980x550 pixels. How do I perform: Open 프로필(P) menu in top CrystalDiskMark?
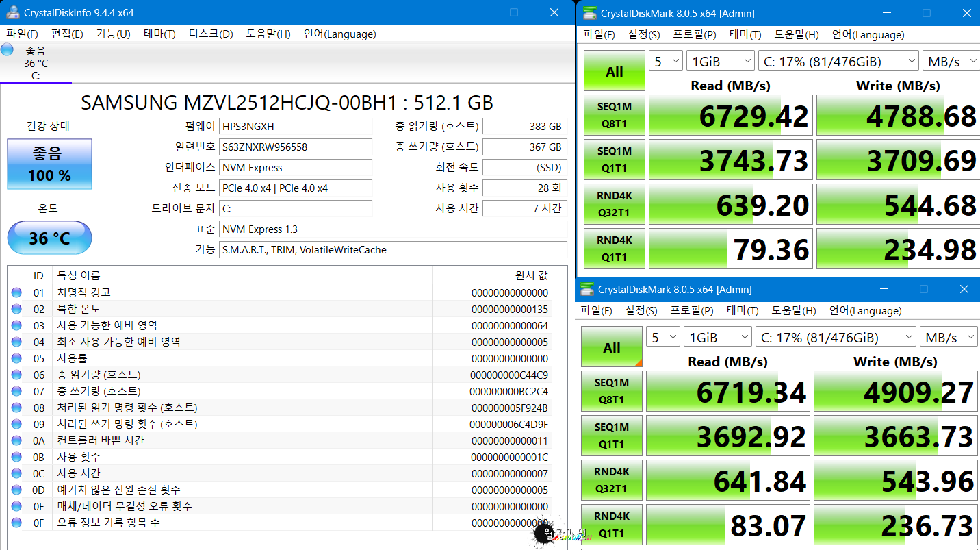[x=695, y=35]
